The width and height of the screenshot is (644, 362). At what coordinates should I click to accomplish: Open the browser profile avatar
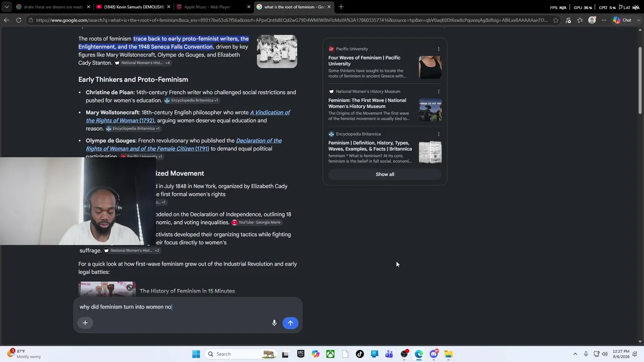[592, 20]
